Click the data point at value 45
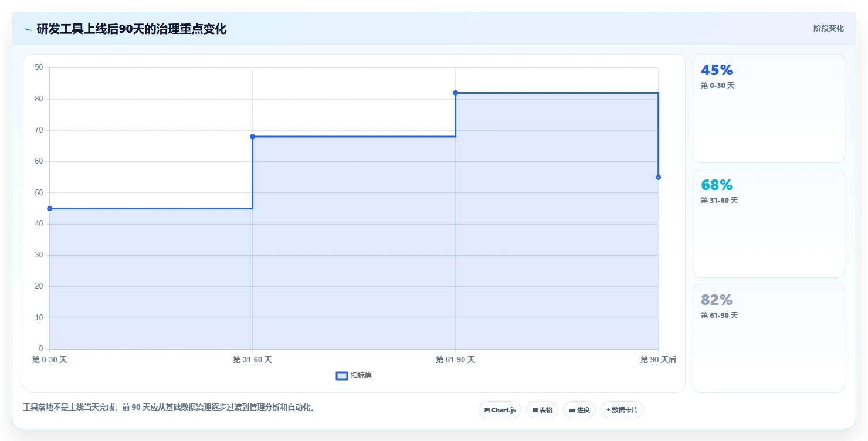The image size is (868, 441). (x=49, y=208)
